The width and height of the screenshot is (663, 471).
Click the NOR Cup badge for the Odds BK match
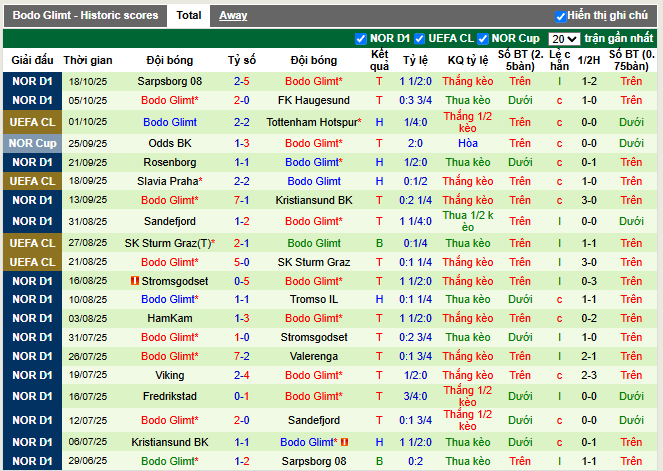pyautogui.click(x=32, y=143)
